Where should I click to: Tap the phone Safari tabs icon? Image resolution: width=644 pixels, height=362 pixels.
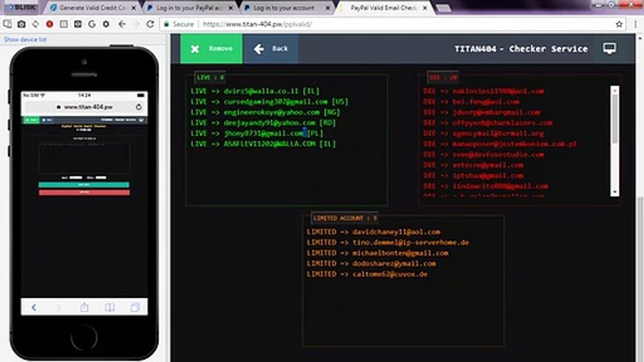135,307
